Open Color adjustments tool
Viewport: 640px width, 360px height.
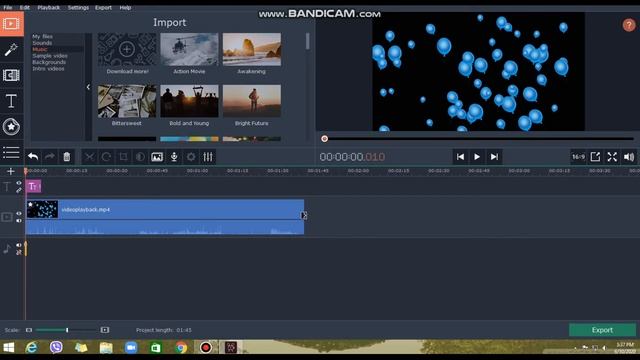pyautogui.click(x=140, y=157)
